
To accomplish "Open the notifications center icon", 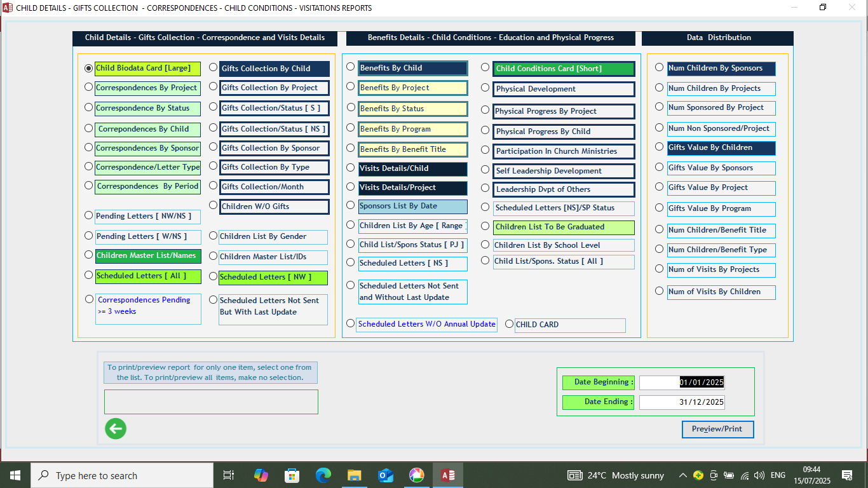I will (x=846, y=475).
